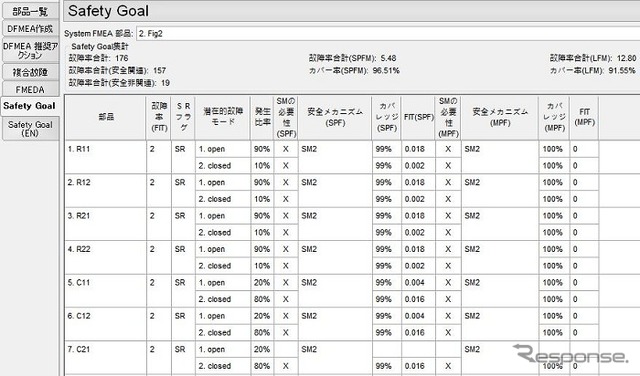Open the DFMEA 推奨アクション tab
Image resolution: width=640 pixels, height=376 pixels.
[x=30, y=50]
